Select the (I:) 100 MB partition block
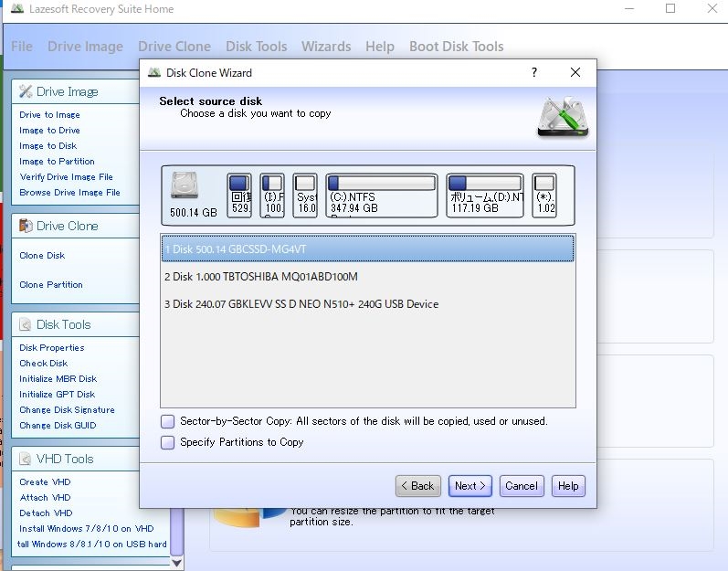This screenshot has width=728, height=571. tap(272, 196)
